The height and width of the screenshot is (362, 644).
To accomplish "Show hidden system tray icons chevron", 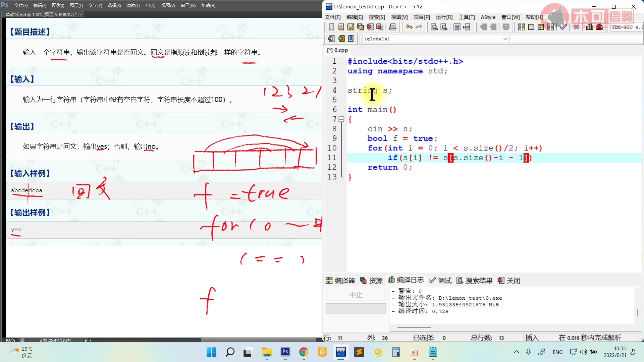I will coord(516,352).
